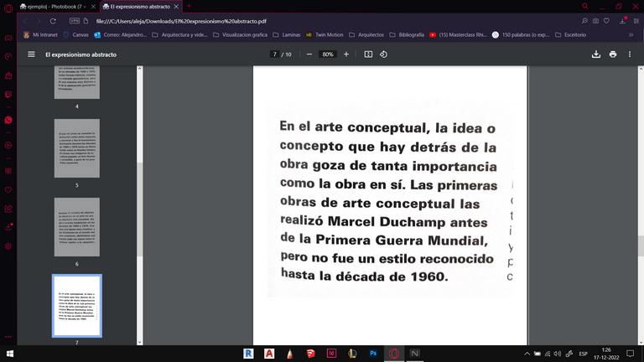The image size is (644, 362).
Task: Open AutoCAD from the taskbar
Action: 269,354
